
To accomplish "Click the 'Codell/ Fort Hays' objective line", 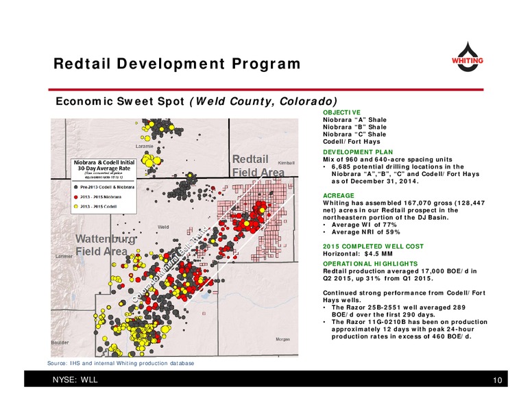I will (352, 141).
